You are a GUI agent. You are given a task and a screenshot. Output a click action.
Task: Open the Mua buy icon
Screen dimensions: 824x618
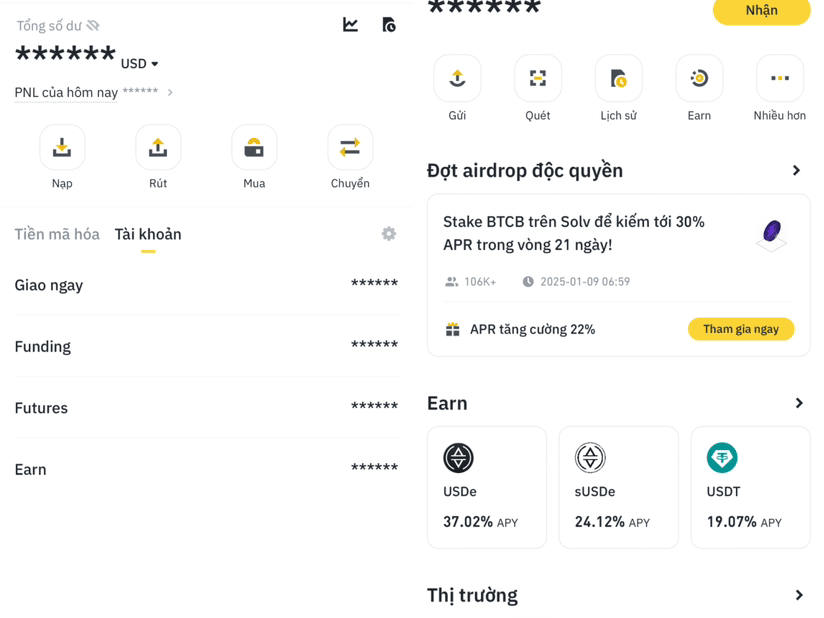(254, 148)
